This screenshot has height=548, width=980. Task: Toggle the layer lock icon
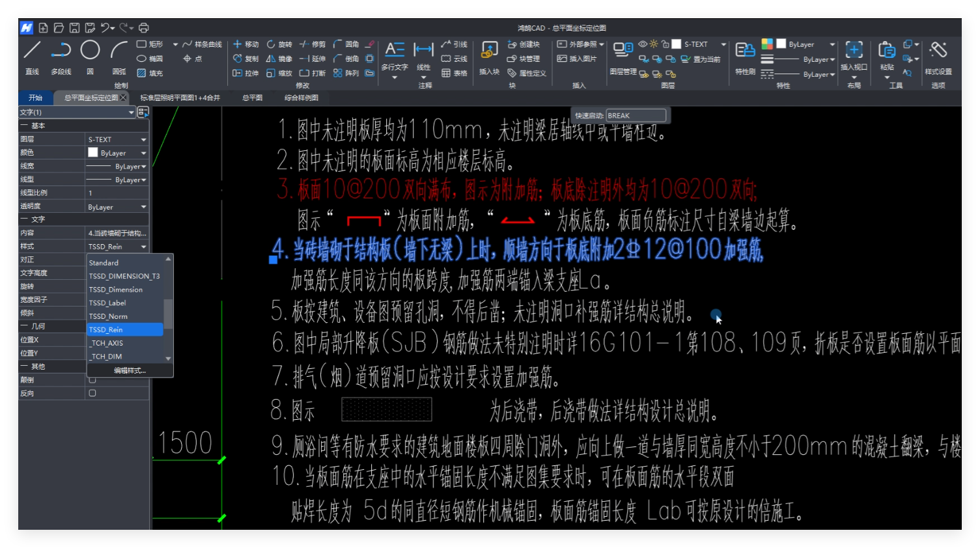tap(665, 44)
